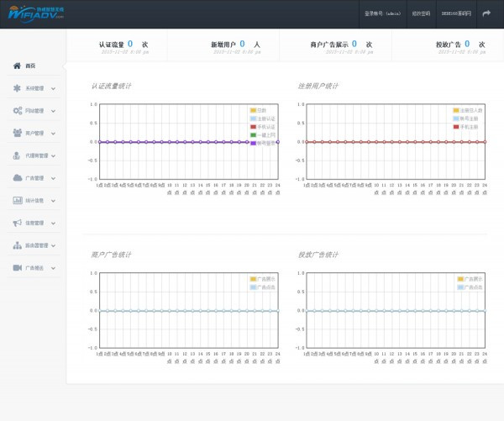Viewport: 504px width, 421px height.
Task: Expand the 代理商管理 menu chevron
Action: [55, 155]
